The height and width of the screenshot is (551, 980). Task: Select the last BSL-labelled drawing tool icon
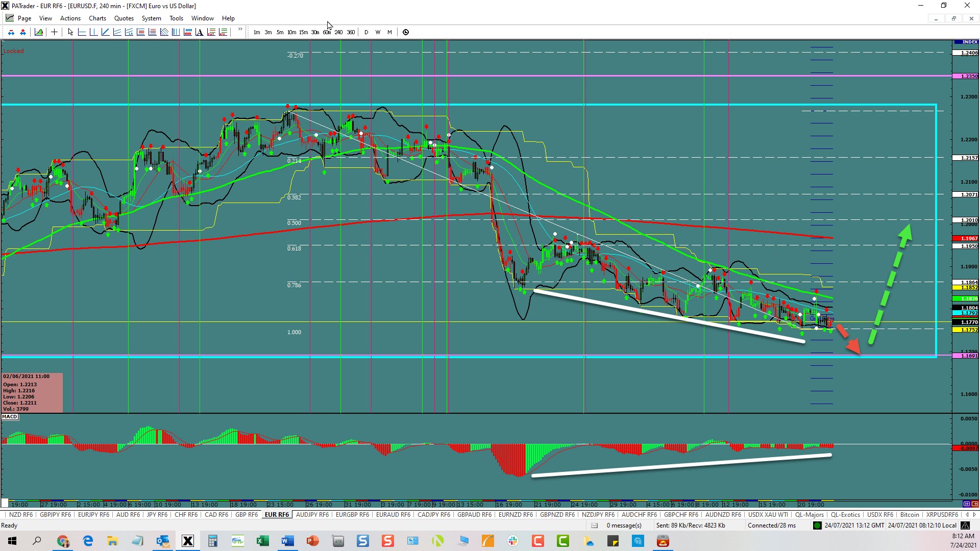click(223, 32)
